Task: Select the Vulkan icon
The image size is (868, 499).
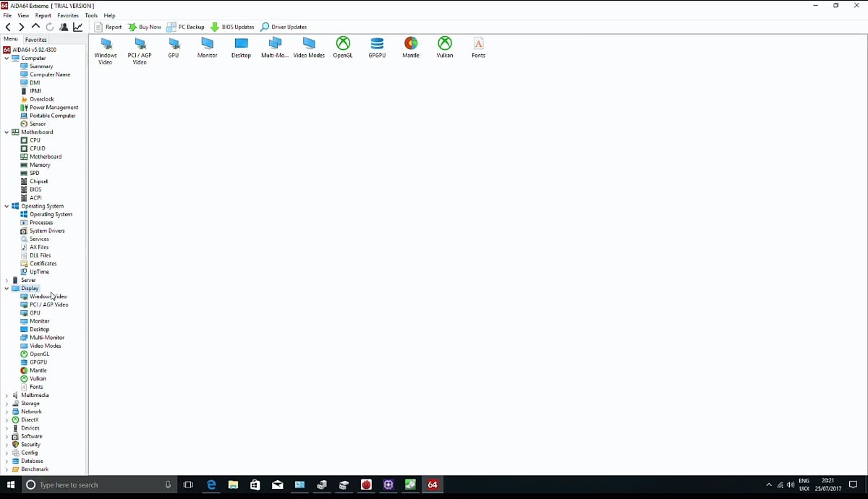Action: [x=444, y=48]
